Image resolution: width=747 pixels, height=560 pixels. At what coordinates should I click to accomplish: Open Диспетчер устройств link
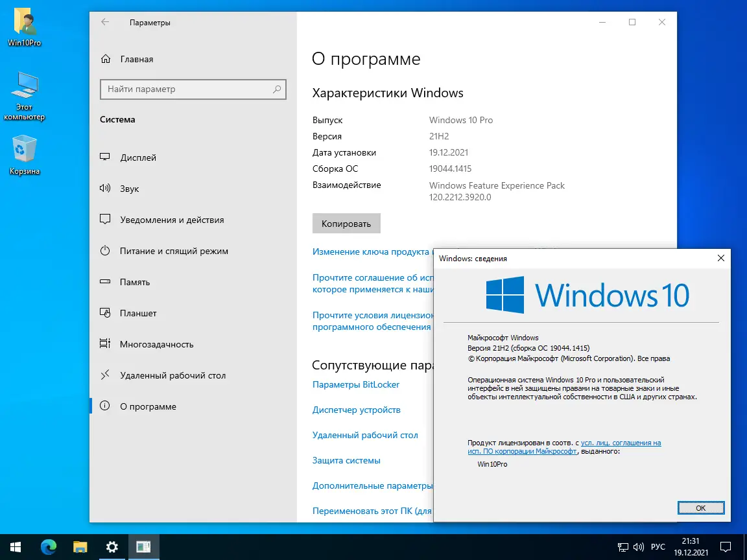pyautogui.click(x=357, y=410)
